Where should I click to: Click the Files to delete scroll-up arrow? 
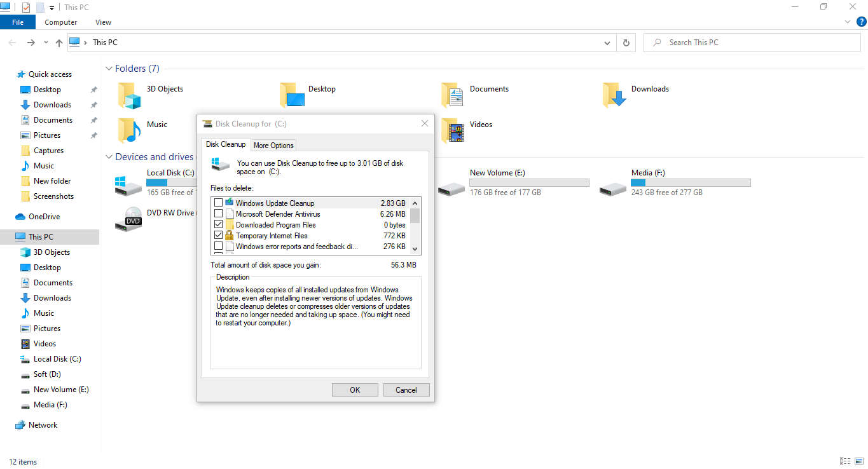tap(415, 203)
